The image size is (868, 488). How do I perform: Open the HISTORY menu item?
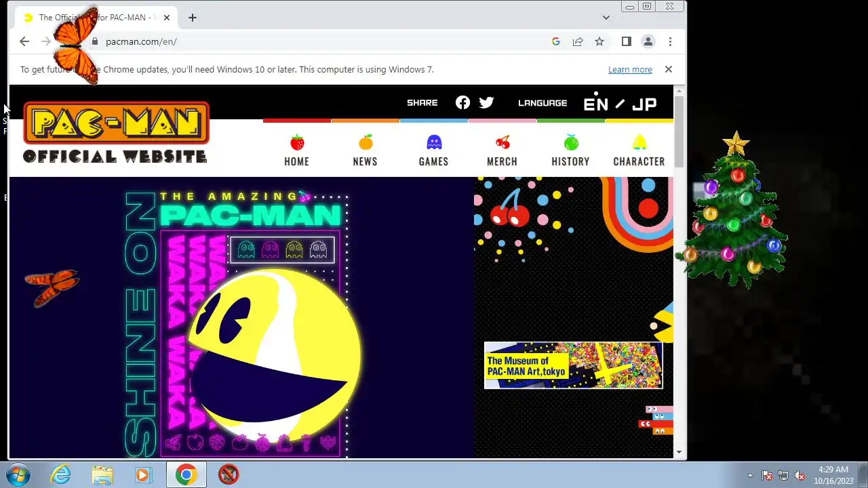(x=570, y=150)
